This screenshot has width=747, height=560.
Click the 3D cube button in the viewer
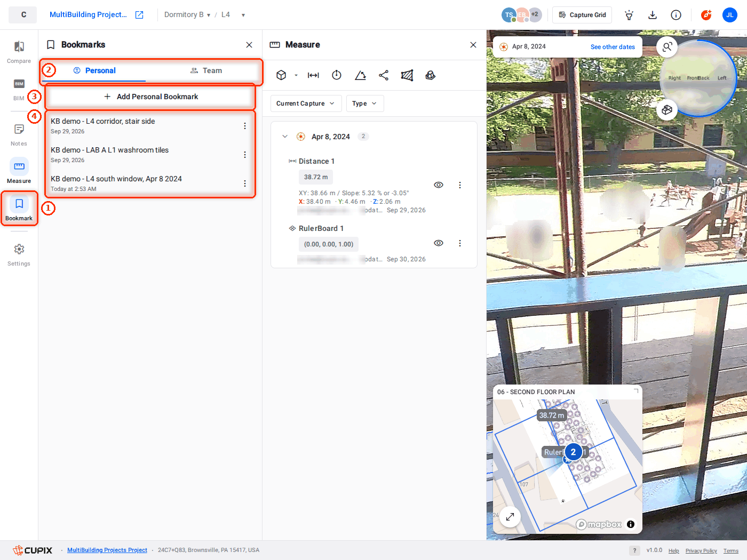(x=667, y=110)
